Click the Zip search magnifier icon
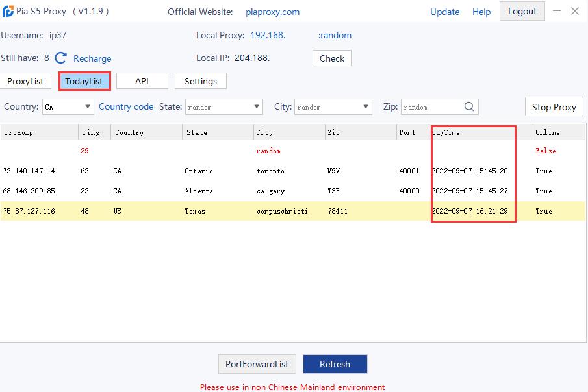 coord(468,107)
